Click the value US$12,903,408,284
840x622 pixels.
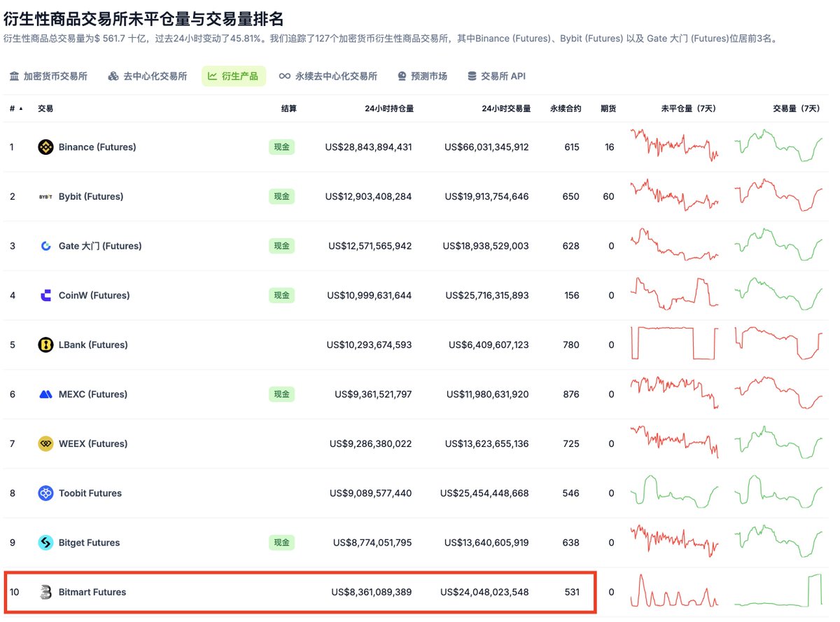coord(368,197)
